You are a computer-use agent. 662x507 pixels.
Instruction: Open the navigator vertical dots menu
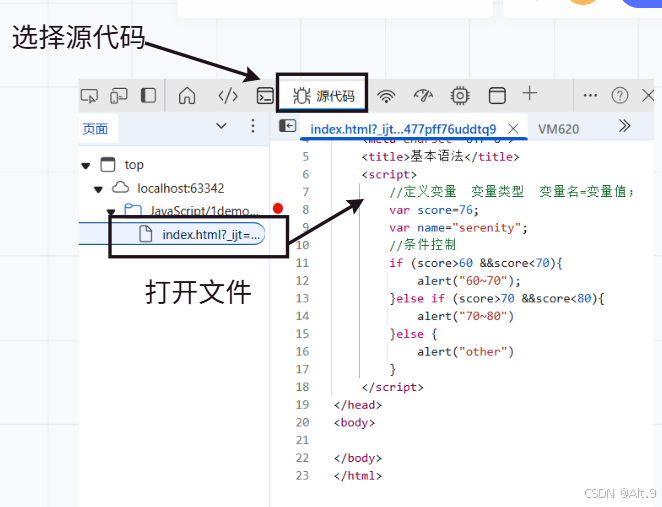253,126
